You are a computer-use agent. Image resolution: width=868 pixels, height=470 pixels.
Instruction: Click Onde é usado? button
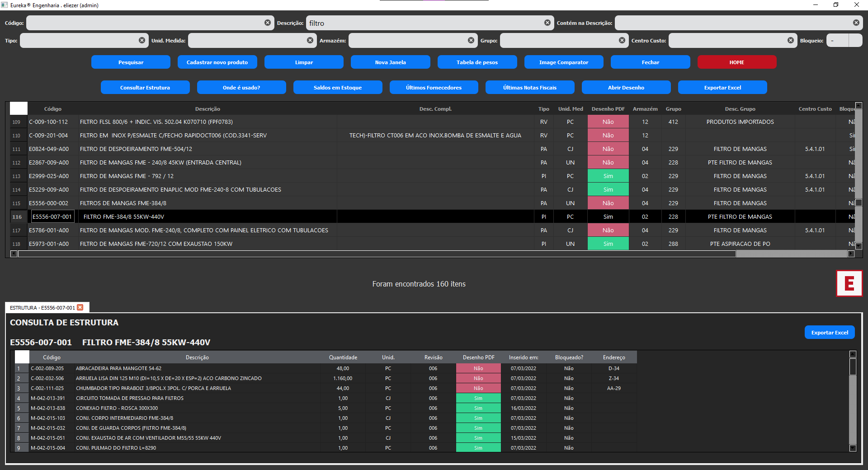(x=241, y=87)
